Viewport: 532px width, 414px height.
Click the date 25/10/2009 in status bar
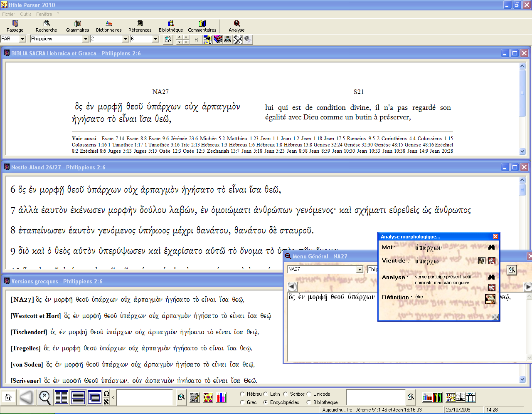point(458,410)
